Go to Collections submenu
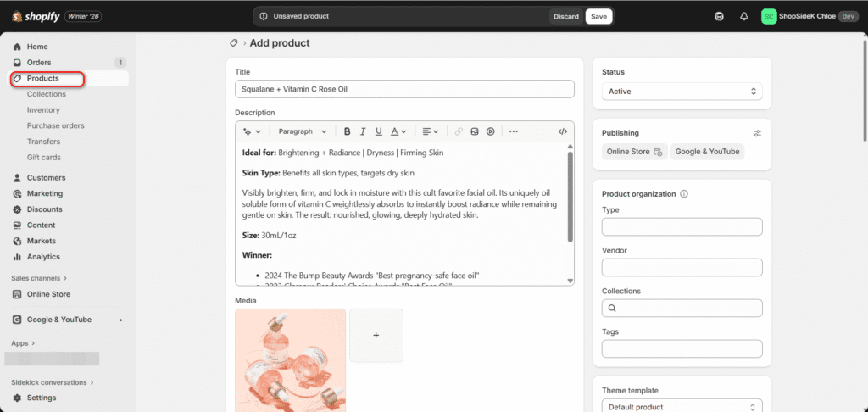The width and height of the screenshot is (868, 412). [x=47, y=94]
